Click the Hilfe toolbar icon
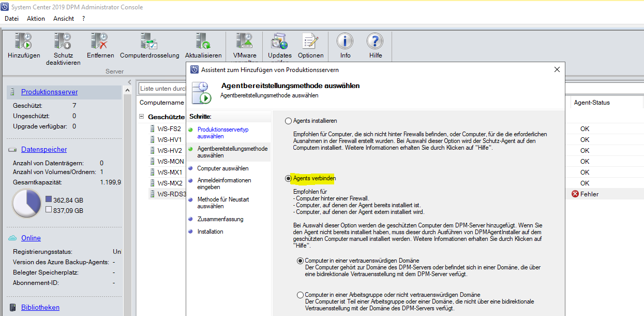Screen dimensions: 644x316 [x=375, y=41]
